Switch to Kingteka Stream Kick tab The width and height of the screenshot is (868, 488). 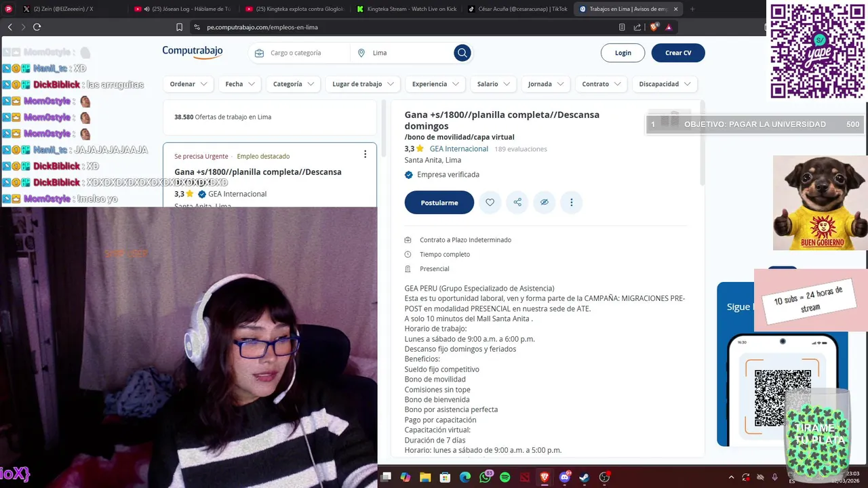(407, 9)
